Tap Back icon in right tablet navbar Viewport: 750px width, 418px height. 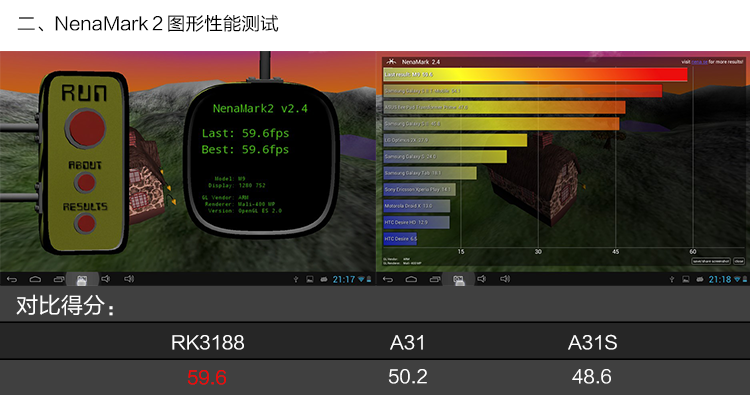coord(388,279)
